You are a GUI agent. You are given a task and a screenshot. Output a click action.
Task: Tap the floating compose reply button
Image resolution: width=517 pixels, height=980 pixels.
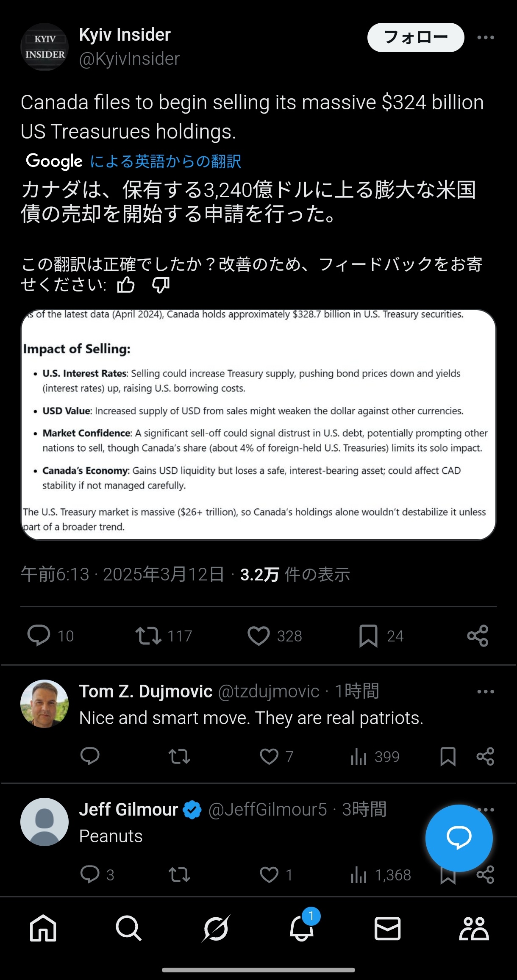pos(459,838)
